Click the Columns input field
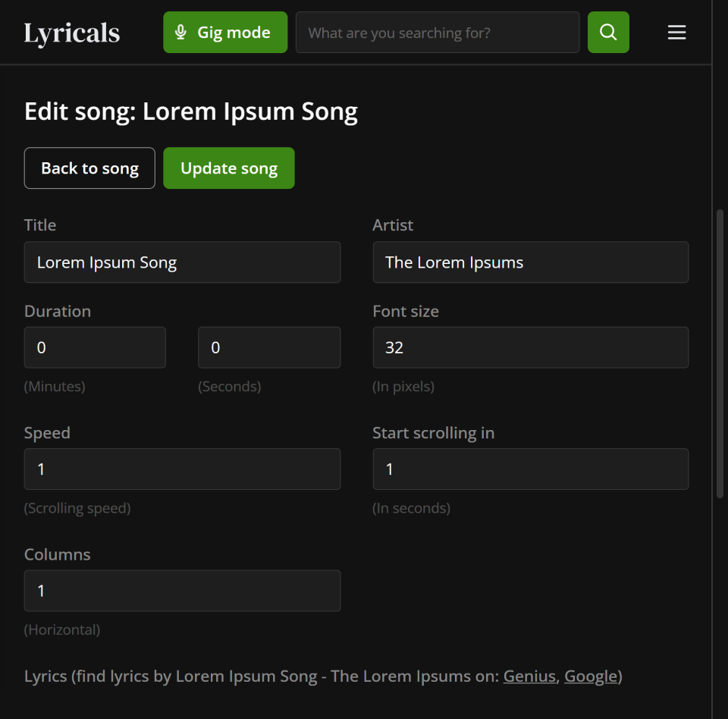 click(x=182, y=591)
